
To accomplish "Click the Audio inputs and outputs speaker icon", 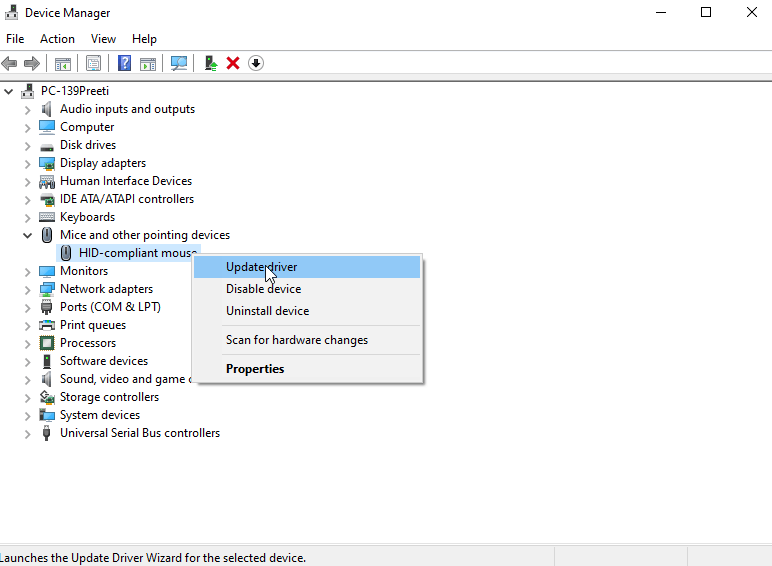I will click(x=47, y=109).
